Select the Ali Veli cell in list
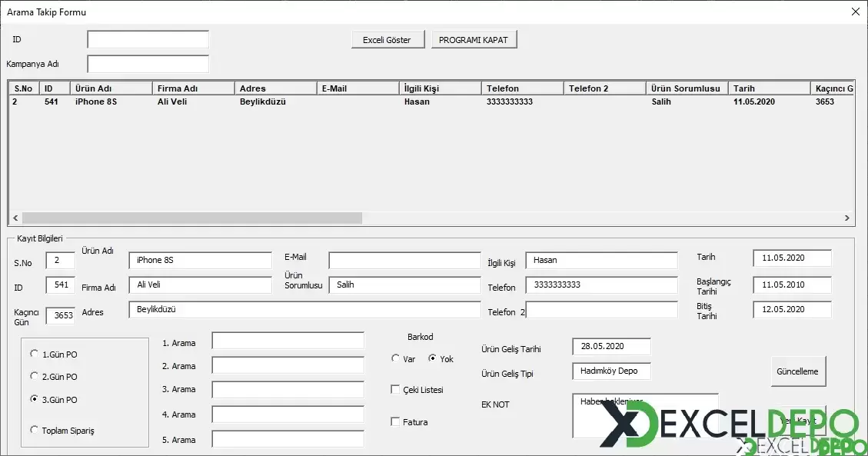The width and height of the screenshot is (868, 456). coord(172,102)
